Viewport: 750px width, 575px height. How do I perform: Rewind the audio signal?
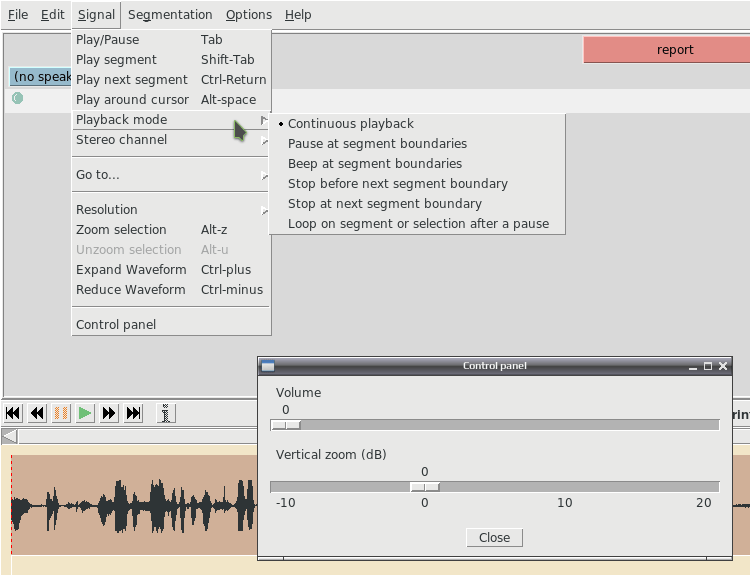37,413
